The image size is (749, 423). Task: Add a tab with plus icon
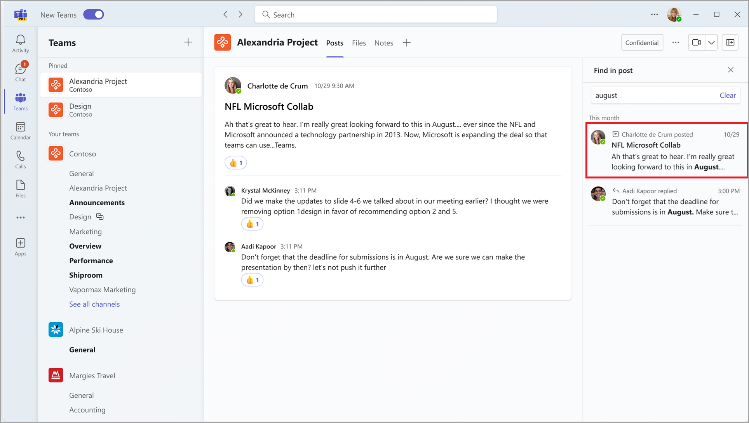pyautogui.click(x=407, y=42)
